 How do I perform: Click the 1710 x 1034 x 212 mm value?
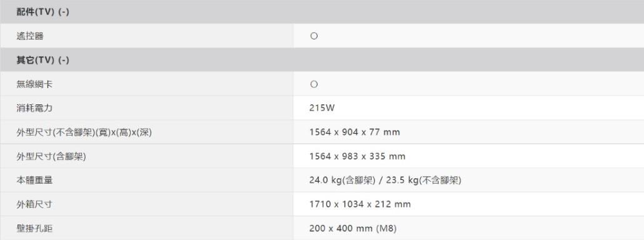point(360,204)
